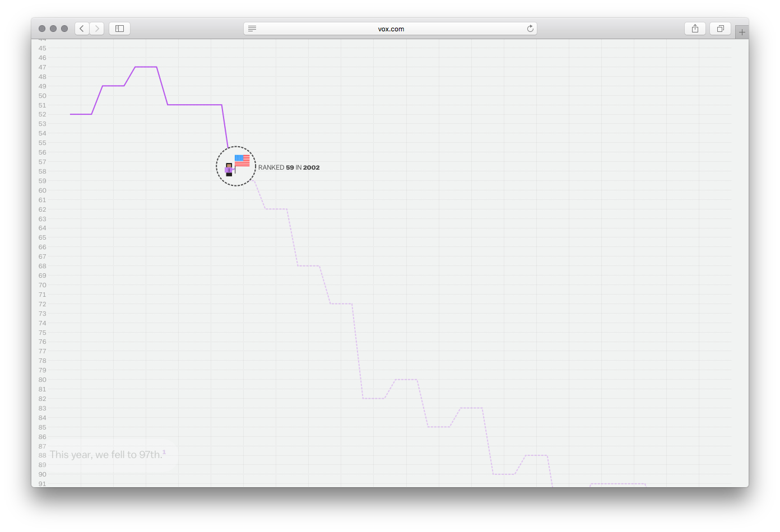Select the rank 59 axis label on the left

(42, 180)
